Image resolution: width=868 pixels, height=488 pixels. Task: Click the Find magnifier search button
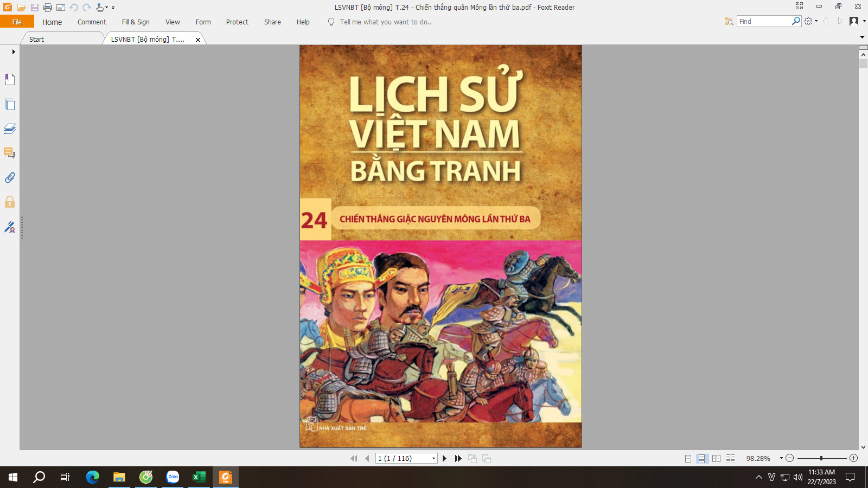[796, 21]
